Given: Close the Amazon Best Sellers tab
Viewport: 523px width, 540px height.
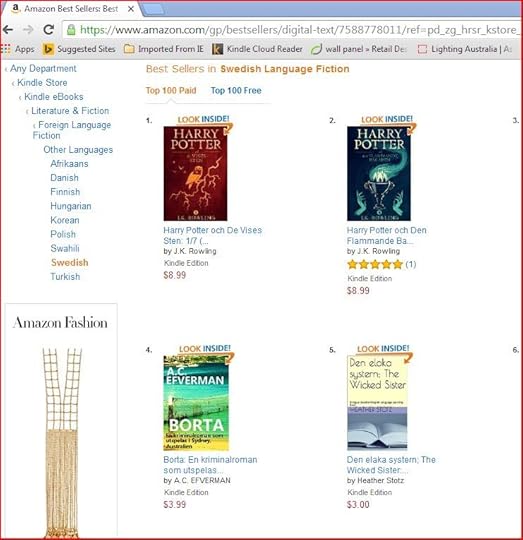Looking at the screenshot, I should (131, 9).
